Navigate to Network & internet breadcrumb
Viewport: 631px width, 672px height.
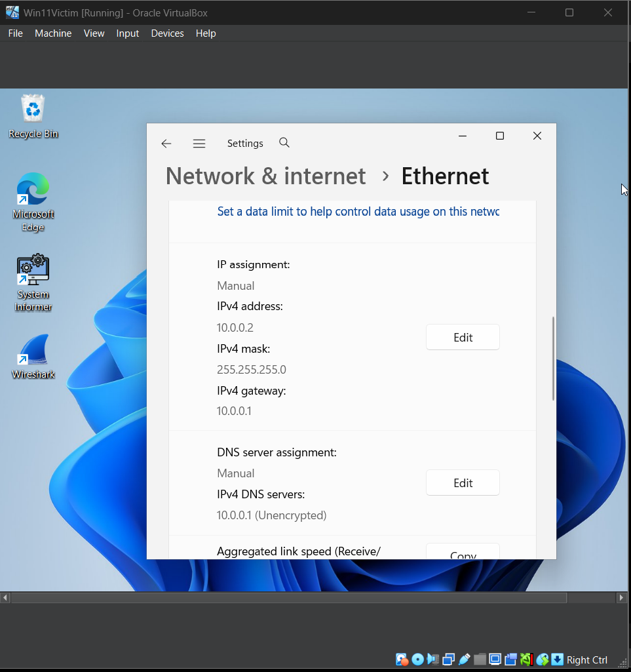pos(265,176)
